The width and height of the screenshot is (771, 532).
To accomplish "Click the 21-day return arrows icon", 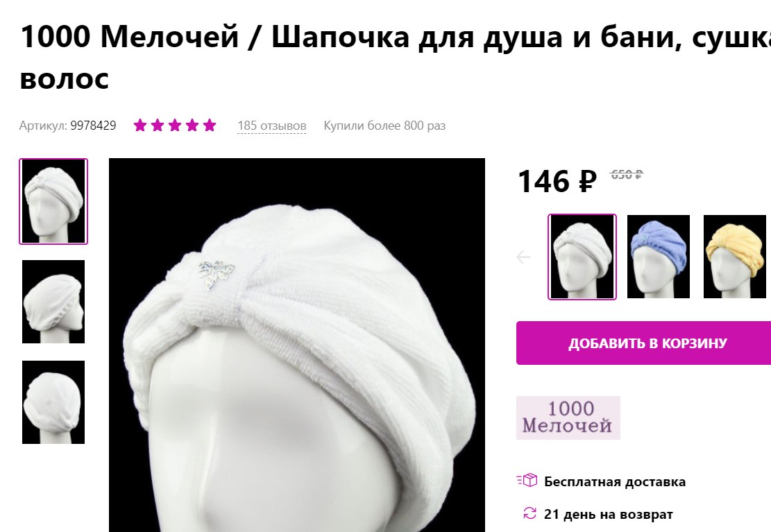I will 529,513.
